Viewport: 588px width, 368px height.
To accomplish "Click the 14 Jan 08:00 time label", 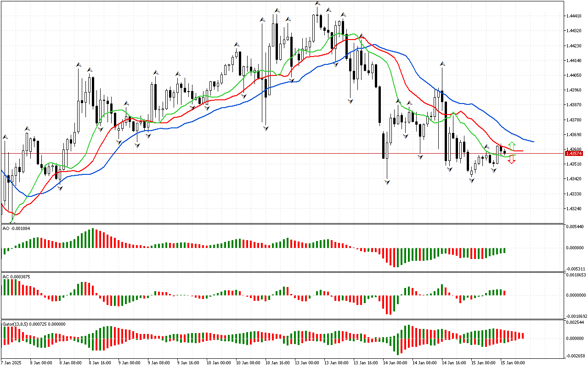I will [x=424, y=362].
